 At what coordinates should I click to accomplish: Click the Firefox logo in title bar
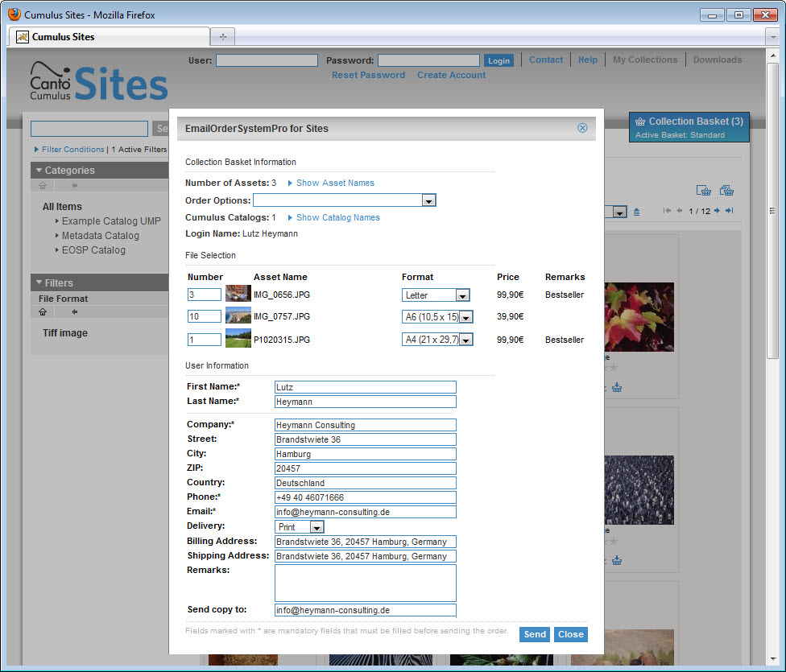pyautogui.click(x=14, y=14)
